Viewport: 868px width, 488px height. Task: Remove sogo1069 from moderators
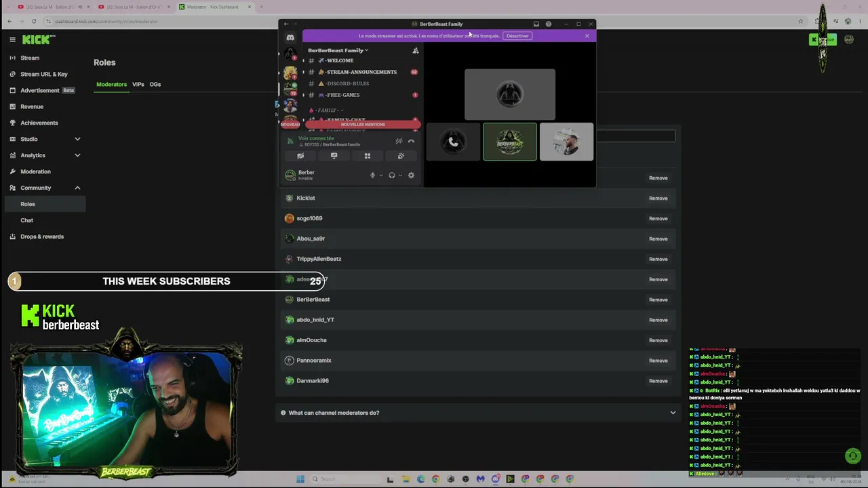coord(658,219)
